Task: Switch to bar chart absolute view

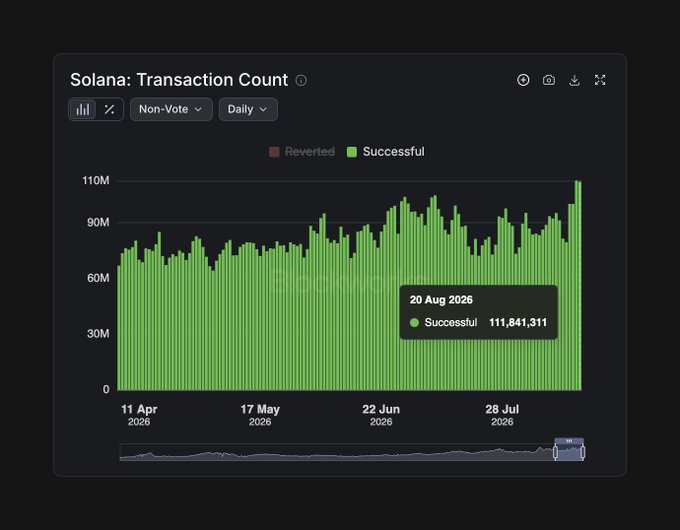Action: (82, 109)
